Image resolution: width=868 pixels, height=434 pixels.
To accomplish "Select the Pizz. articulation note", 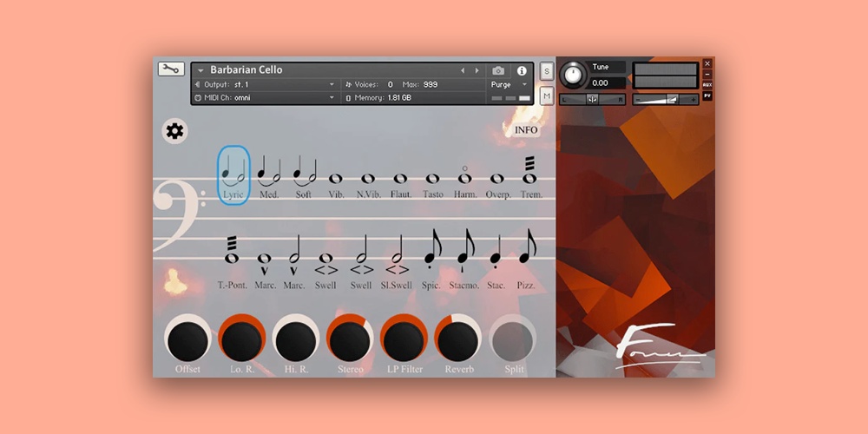I will pyautogui.click(x=526, y=252).
